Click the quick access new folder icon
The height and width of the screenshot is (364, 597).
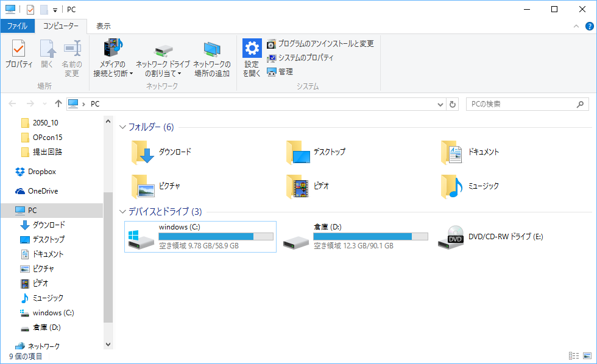44,10
